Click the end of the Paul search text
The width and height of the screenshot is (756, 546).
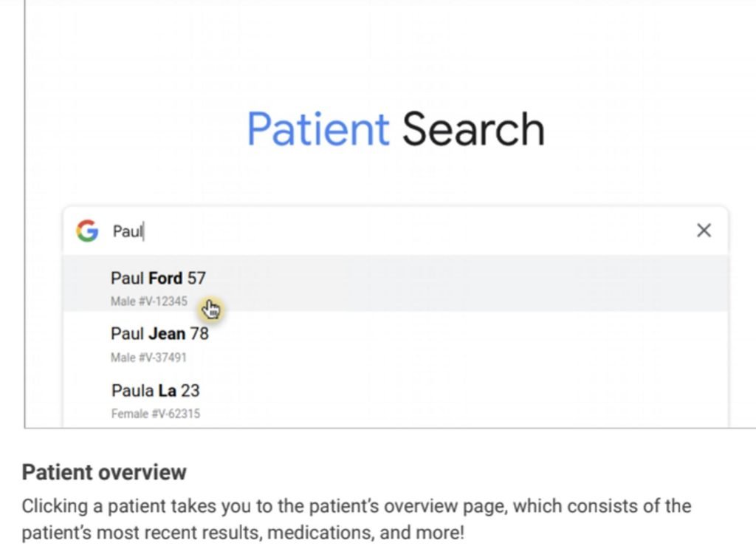[x=142, y=231]
